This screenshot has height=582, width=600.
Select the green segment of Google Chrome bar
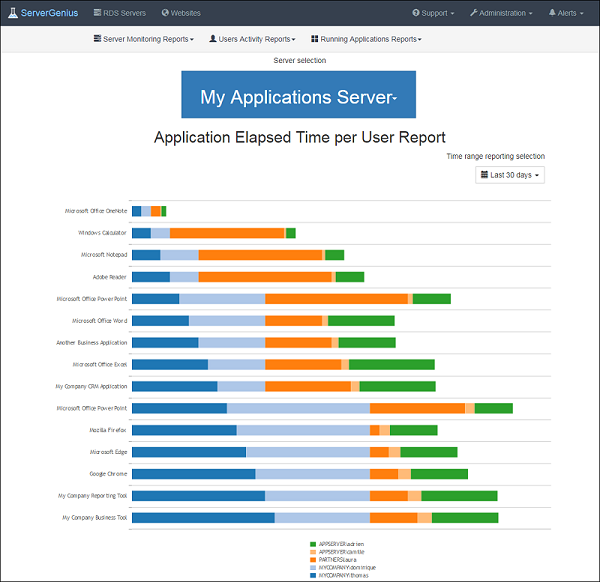(x=439, y=474)
